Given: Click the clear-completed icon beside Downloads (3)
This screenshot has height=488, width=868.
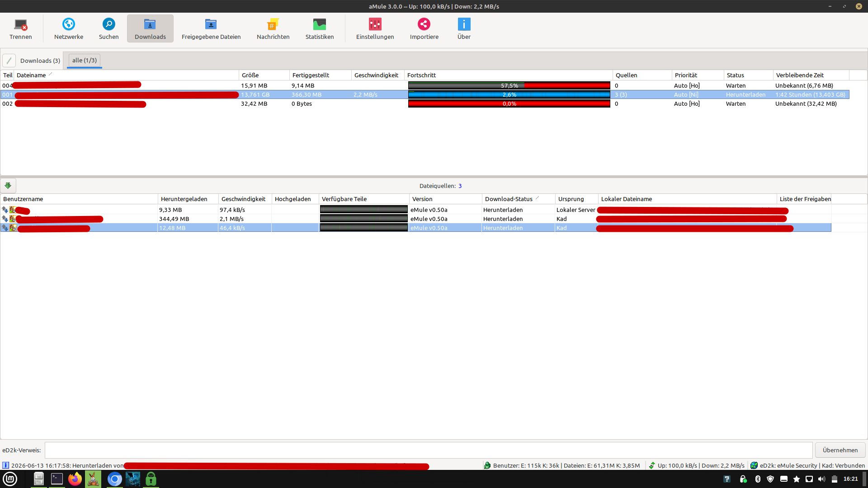Looking at the screenshot, I should [x=9, y=61].
